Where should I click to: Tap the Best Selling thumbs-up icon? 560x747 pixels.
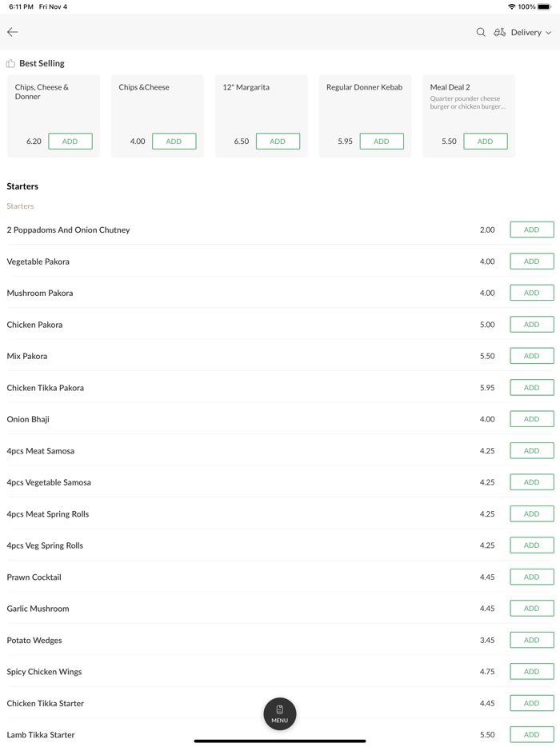tap(10, 63)
